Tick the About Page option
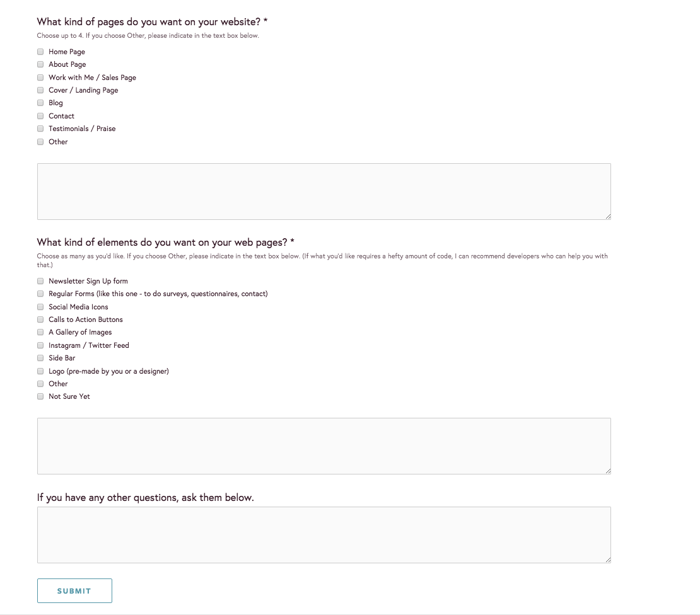The image size is (700, 615). 40,64
